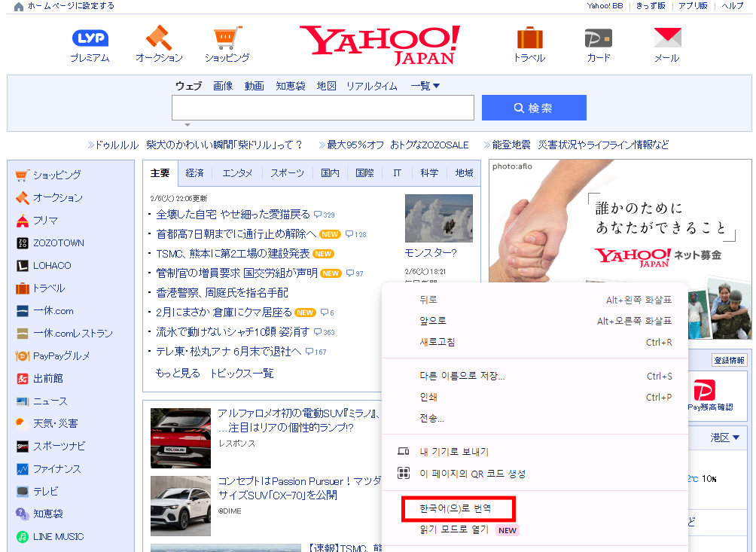Click the Yahoo! JAPAN logo

[380, 45]
